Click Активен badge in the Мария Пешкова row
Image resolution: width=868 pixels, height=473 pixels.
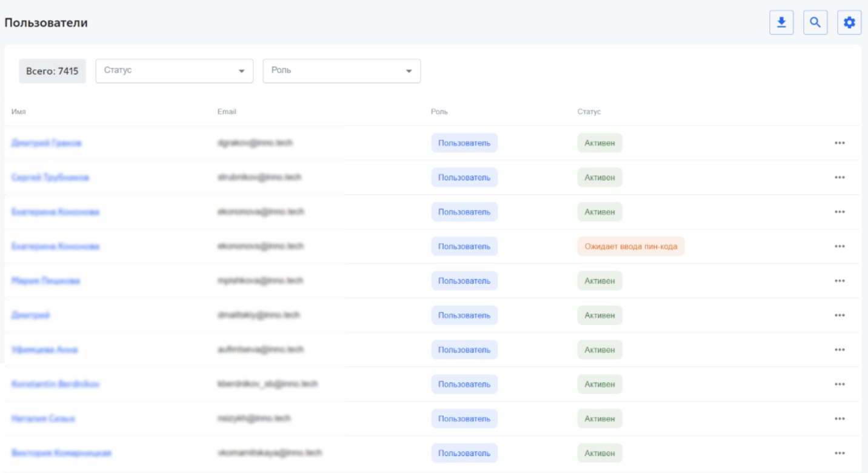(x=599, y=281)
